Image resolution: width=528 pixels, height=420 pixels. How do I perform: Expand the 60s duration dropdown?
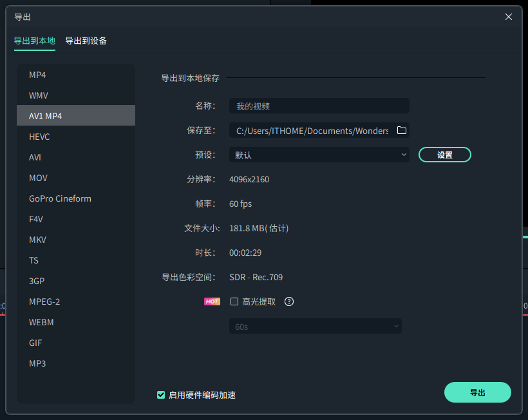(315, 327)
